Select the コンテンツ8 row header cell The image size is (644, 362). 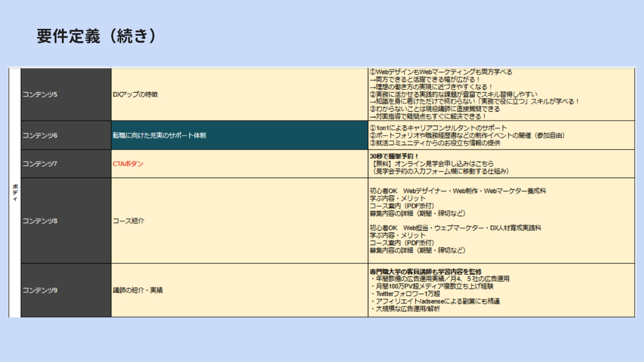tap(65, 221)
